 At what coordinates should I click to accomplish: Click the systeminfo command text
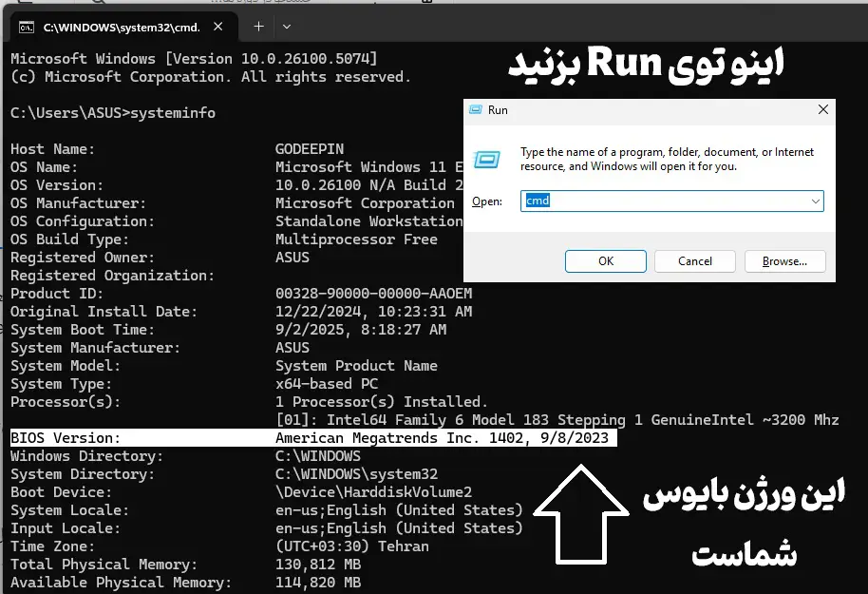click(x=173, y=113)
